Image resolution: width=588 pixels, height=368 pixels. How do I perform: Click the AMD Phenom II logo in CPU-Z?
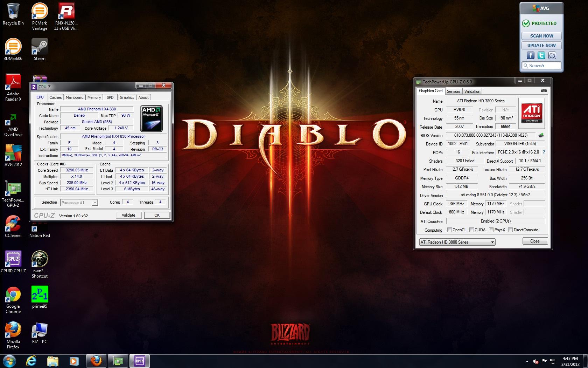tap(151, 118)
